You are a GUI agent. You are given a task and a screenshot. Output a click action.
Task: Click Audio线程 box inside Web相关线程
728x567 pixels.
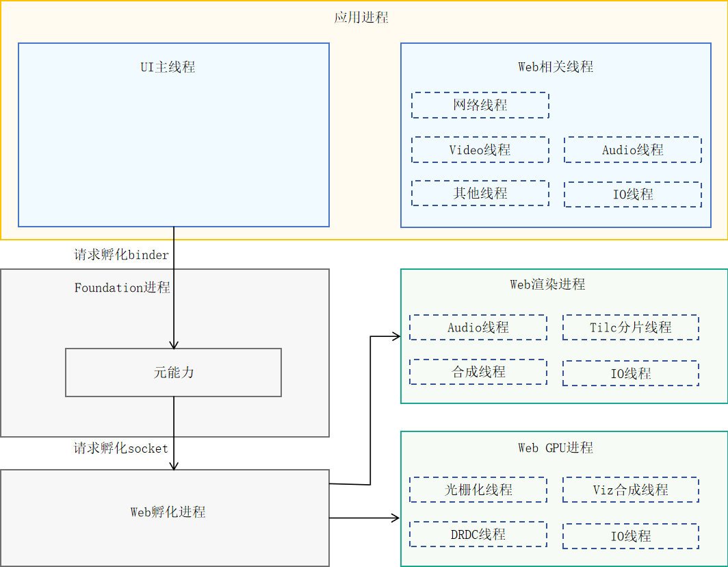[632, 150]
